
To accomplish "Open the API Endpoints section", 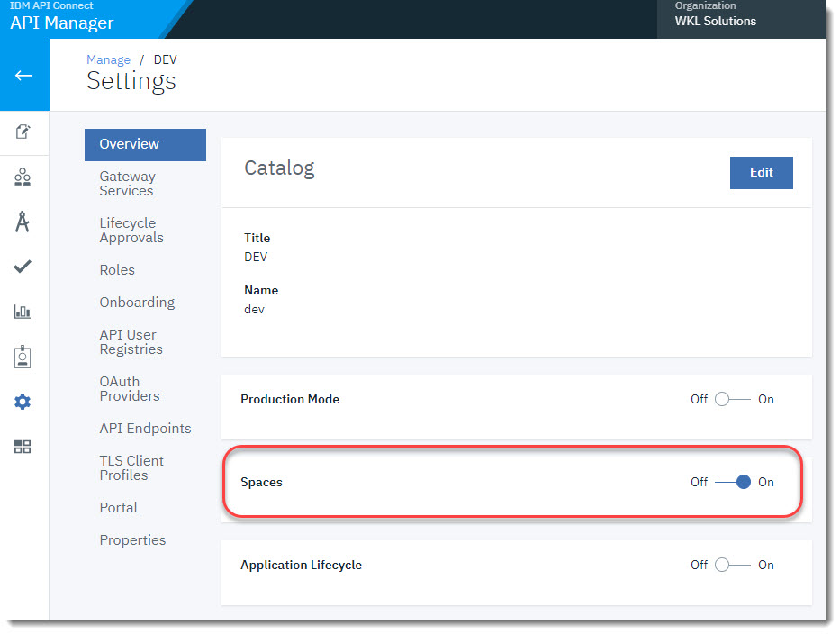I will (x=145, y=428).
